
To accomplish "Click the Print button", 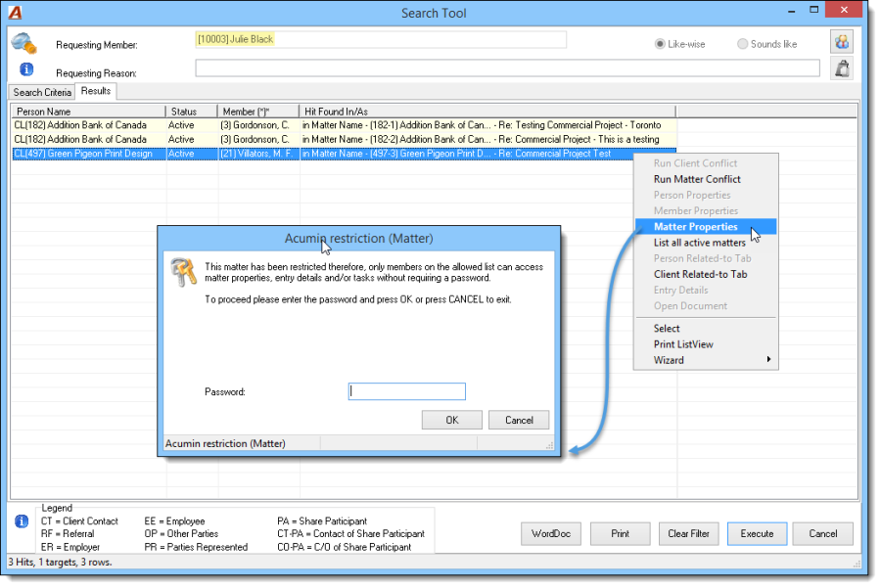I will coord(620,533).
